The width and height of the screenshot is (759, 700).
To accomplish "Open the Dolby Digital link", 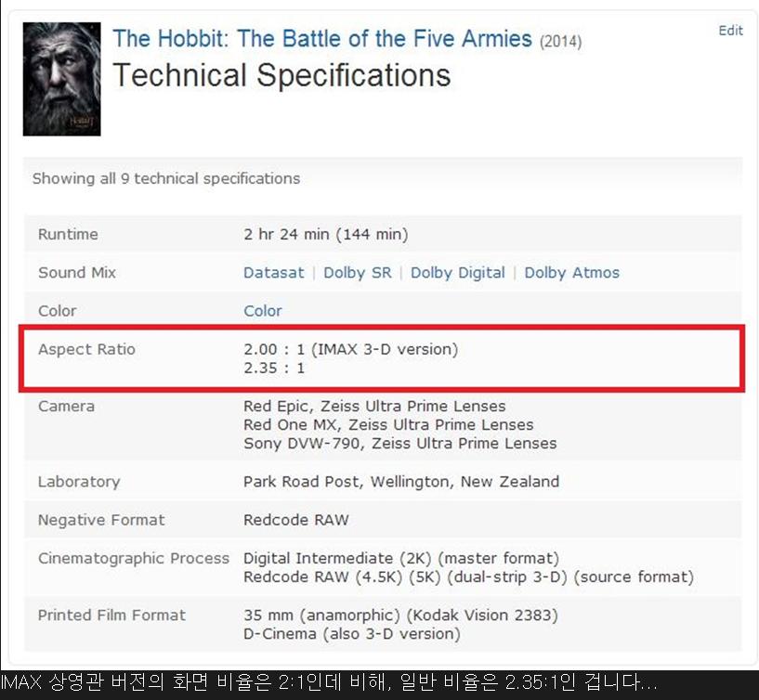I will pyautogui.click(x=457, y=273).
